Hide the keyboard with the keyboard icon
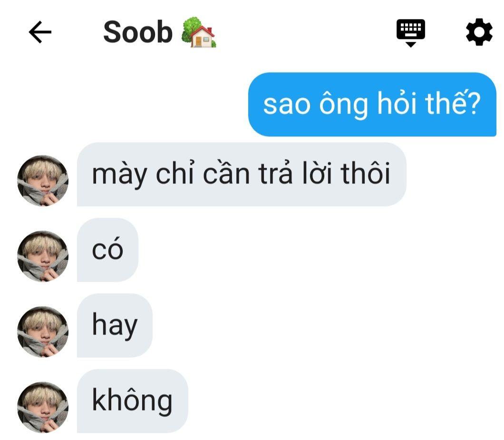The width and height of the screenshot is (504, 440). pos(410,33)
